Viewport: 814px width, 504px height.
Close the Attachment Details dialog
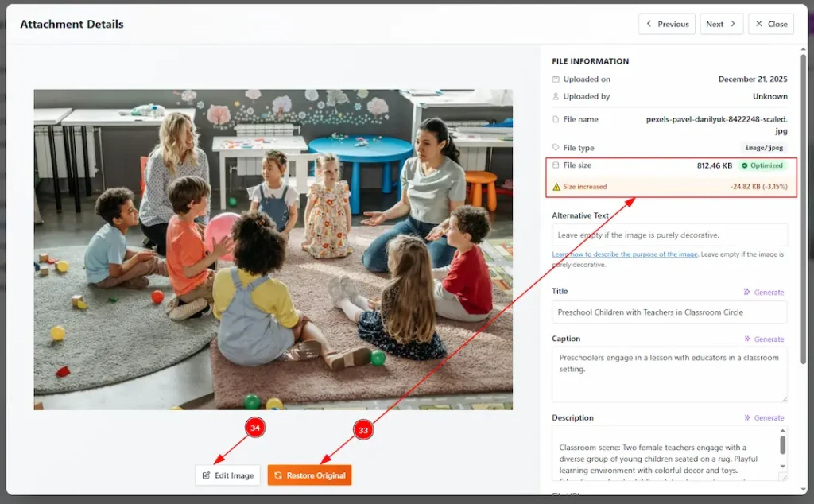pos(770,24)
